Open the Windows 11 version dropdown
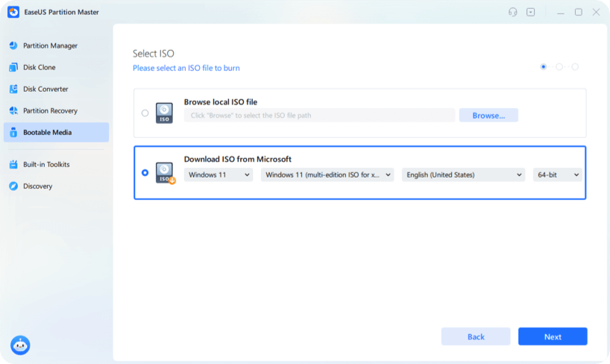The image size is (610, 364). (x=218, y=175)
